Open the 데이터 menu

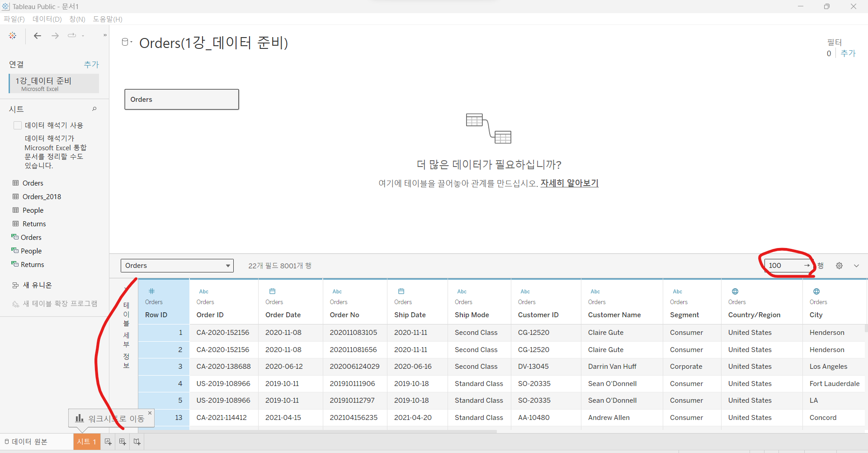[x=47, y=19]
